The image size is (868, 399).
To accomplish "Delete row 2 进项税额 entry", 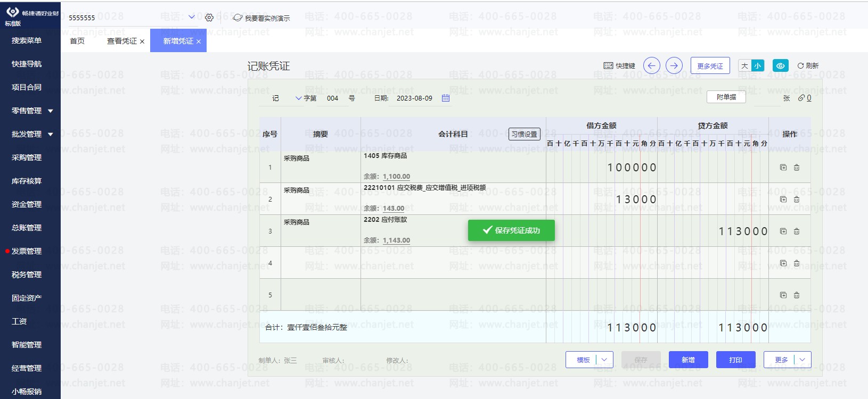I will [x=797, y=199].
